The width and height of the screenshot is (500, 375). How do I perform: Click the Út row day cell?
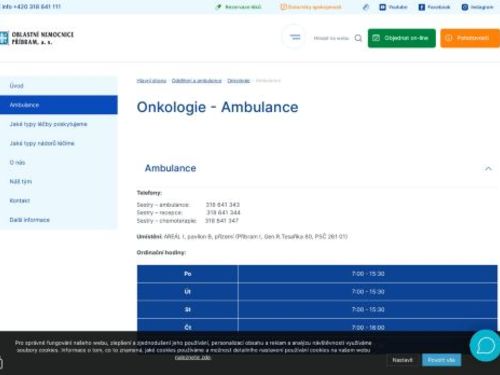pyautogui.click(x=188, y=292)
